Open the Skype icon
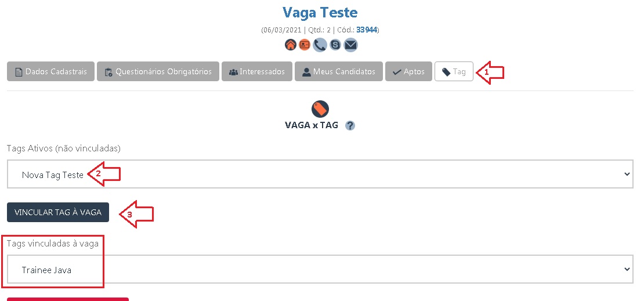 (x=335, y=45)
